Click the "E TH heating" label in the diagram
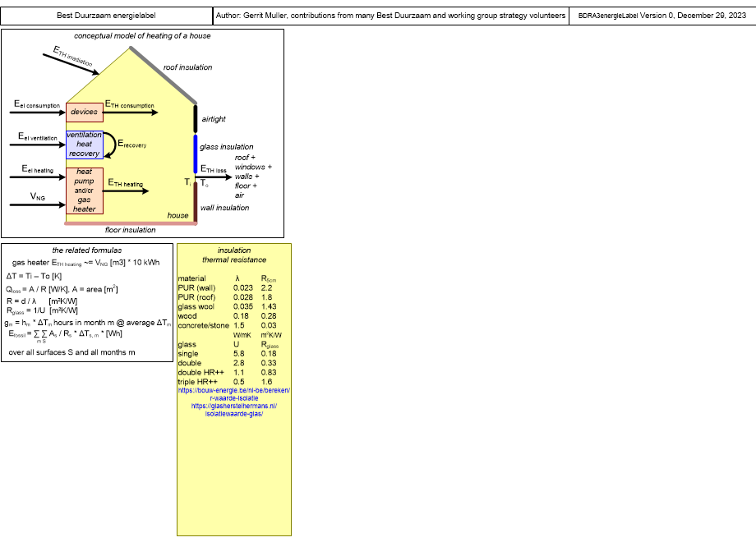The width and height of the screenshot is (756, 542). click(x=126, y=182)
